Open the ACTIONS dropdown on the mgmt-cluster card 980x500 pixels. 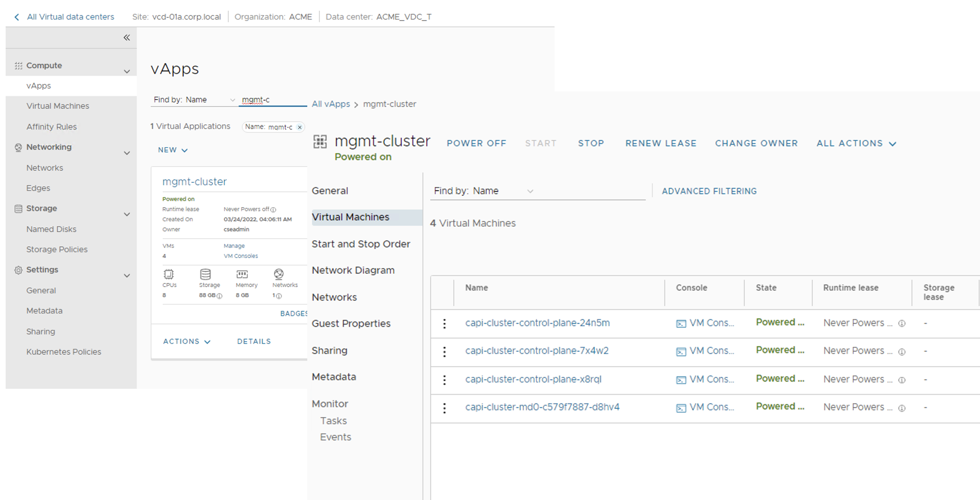click(186, 341)
